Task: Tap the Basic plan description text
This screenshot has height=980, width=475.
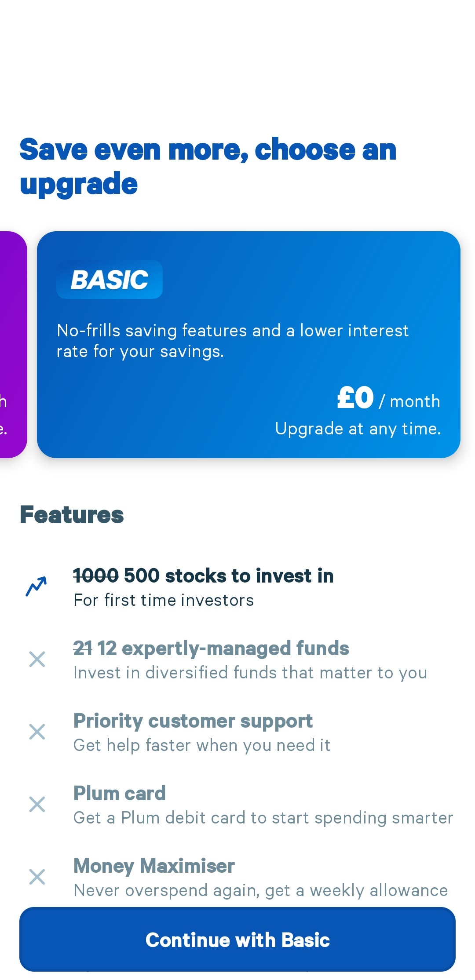Action: (233, 341)
